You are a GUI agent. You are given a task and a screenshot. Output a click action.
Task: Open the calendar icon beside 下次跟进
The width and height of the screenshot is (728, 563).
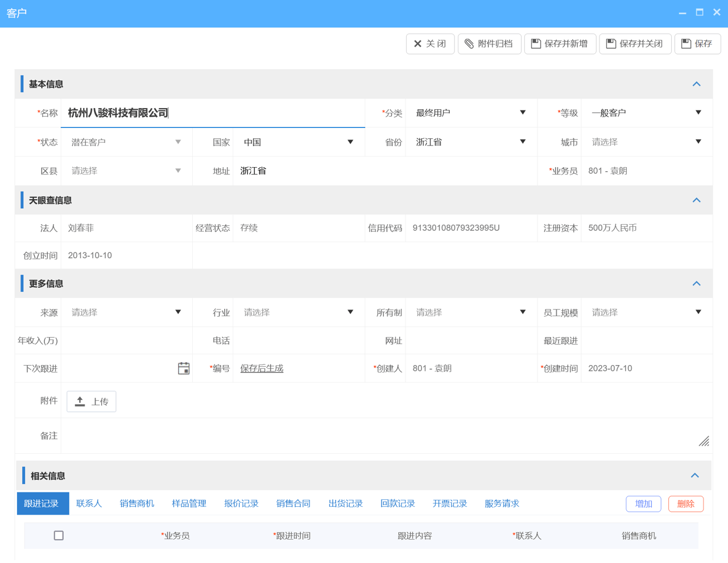[183, 368]
